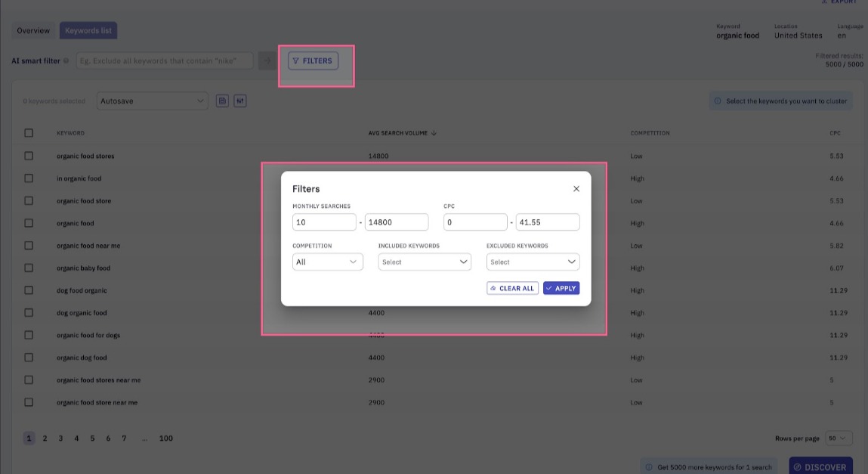Close the Filters dialog with X icon
This screenshot has width=868, height=474.
tap(576, 189)
